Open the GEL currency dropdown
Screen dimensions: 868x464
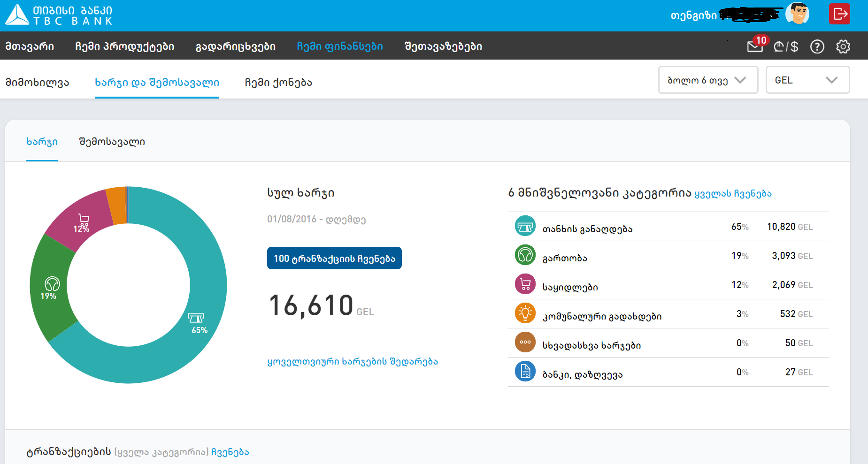pyautogui.click(x=807, y=80)
